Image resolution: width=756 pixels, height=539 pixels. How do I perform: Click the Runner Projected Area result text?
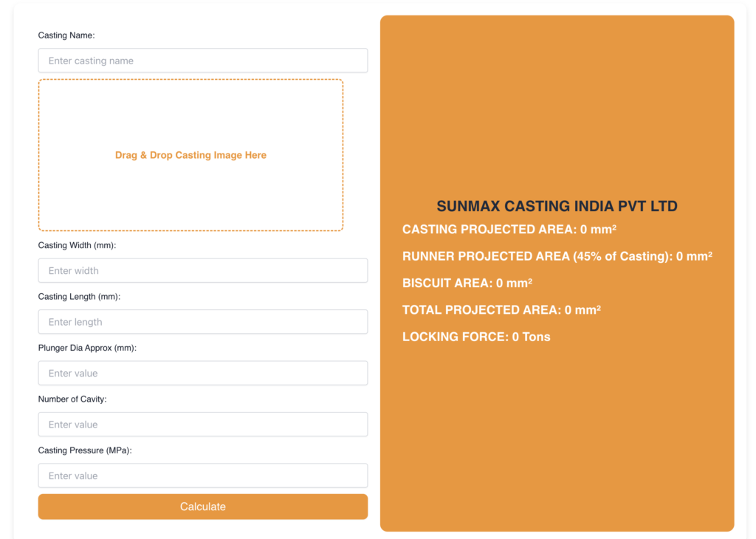click(x=557, y=256)
